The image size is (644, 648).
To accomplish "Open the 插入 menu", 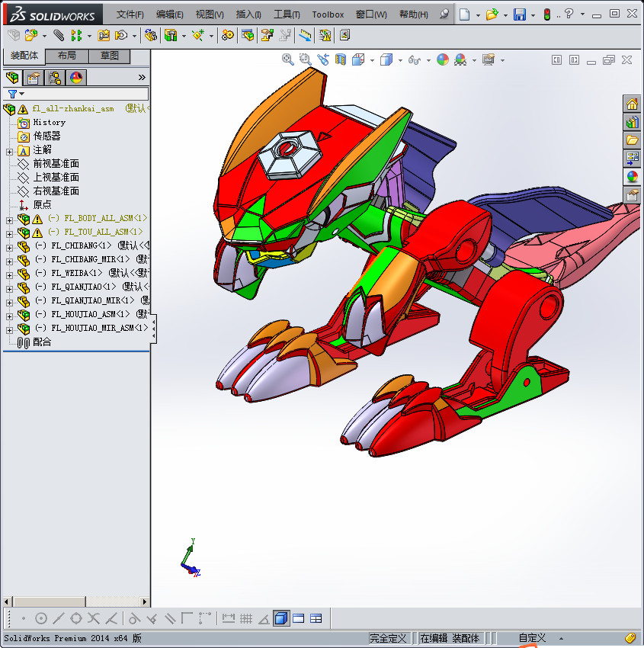I will [x=248, y=14].
